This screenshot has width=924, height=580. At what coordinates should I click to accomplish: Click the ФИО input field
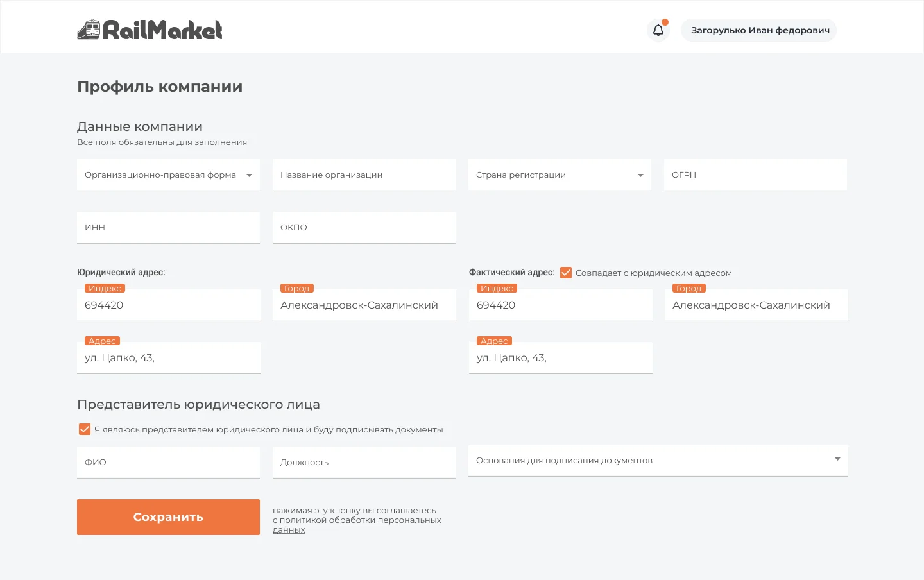click(x=168, y=462)
